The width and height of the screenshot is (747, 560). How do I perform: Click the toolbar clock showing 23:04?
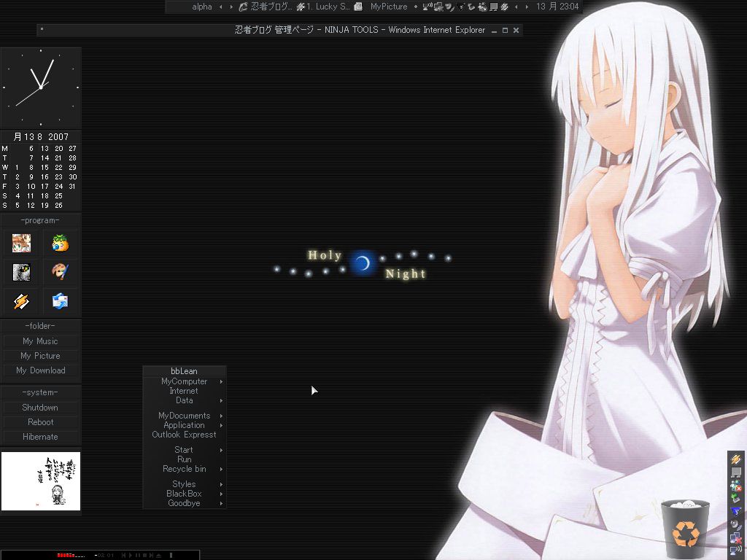557,7
